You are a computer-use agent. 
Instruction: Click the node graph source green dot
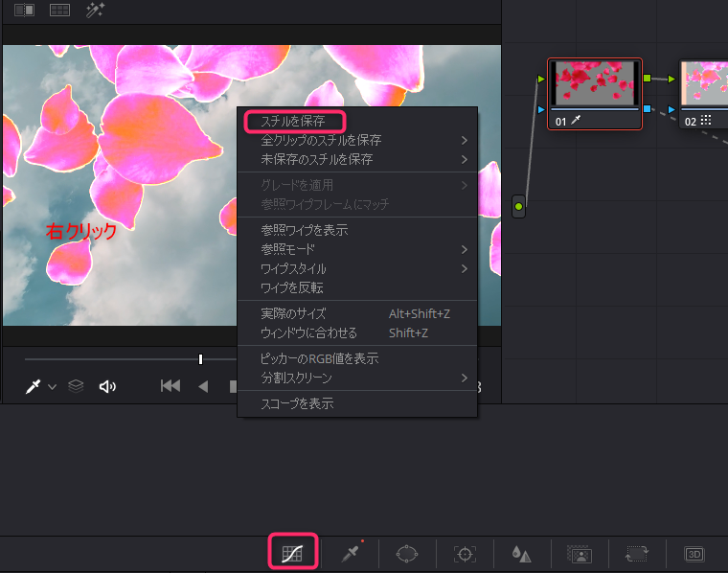[x=518, y=207]
